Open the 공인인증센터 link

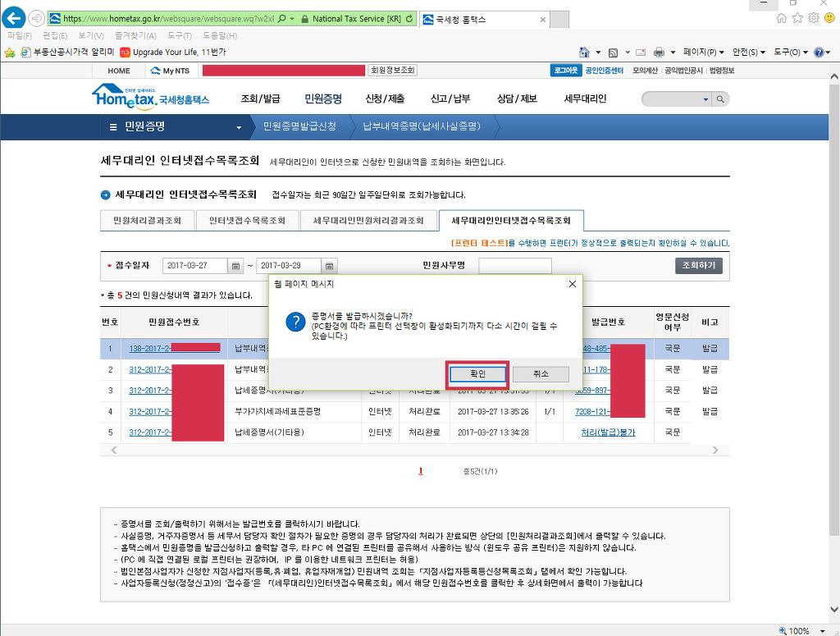point(604,71)
